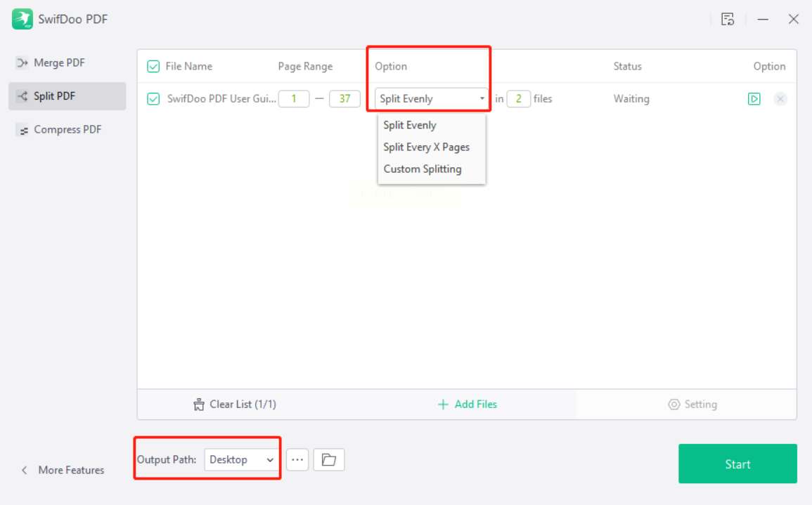Image resolution: width=812 pixels, height=505 pixels.
Task: Click the number of files field
Action: point(518,99)
